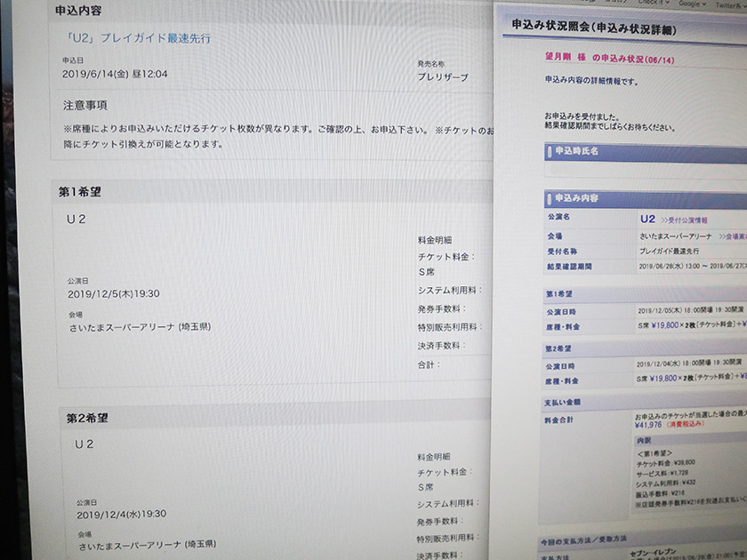
Task: Click the U2 title under left page 第2希望
Action: click(84, 444)
